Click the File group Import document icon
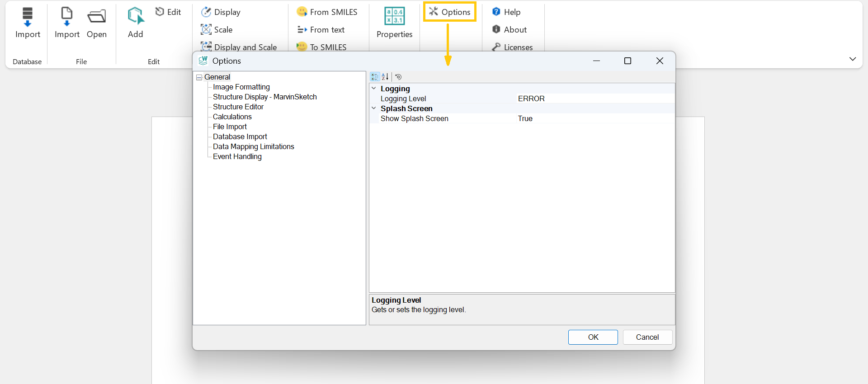The width and height of the screenshot is (868, 384). (x=67, y=17)
